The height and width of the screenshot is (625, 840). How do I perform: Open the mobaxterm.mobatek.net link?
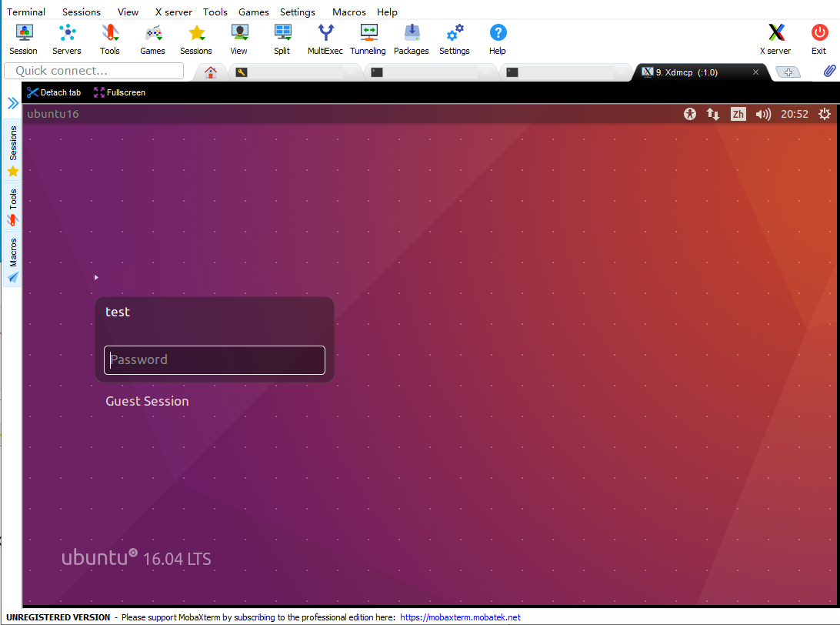tap(460, 617)
